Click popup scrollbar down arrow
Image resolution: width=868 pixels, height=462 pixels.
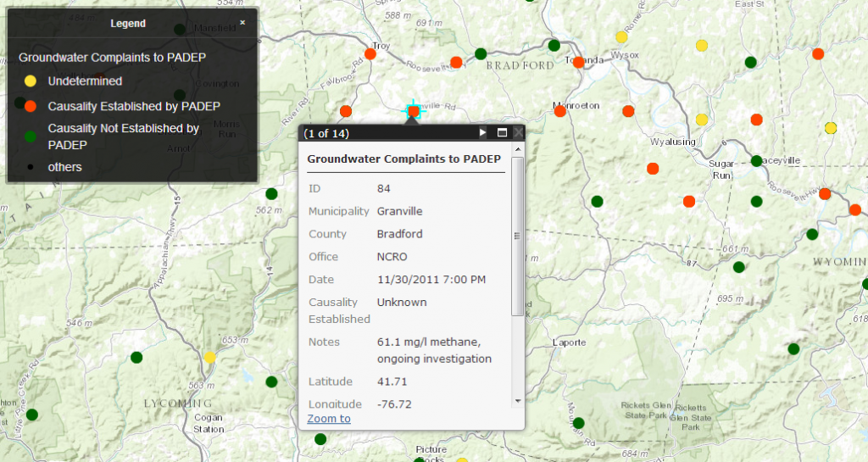(x=518, y=401)
